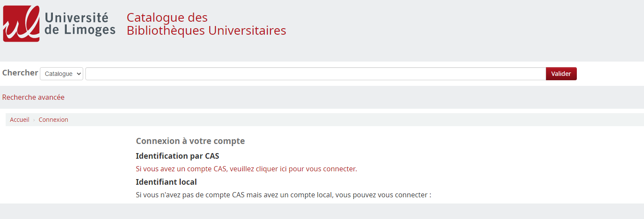Image resolution: width=644 pixels, height=219 pixels.
Task: Click the "Identification par CAS" heading
Action: 177,156
